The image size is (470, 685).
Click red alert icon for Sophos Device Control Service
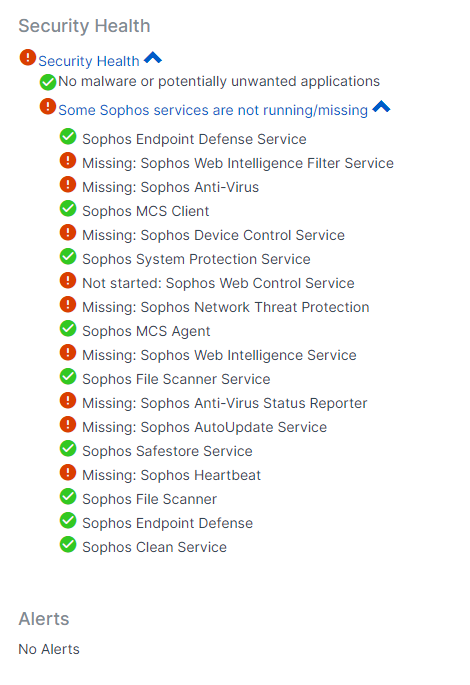coord(68,232)
